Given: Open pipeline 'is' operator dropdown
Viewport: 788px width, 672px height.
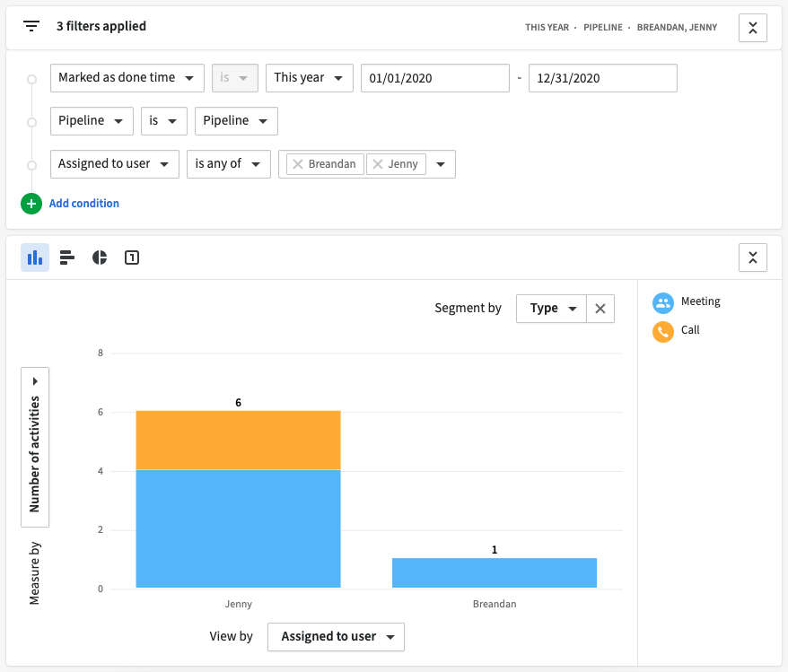Looking at the screenshot, I should click(x=164, y=121).
